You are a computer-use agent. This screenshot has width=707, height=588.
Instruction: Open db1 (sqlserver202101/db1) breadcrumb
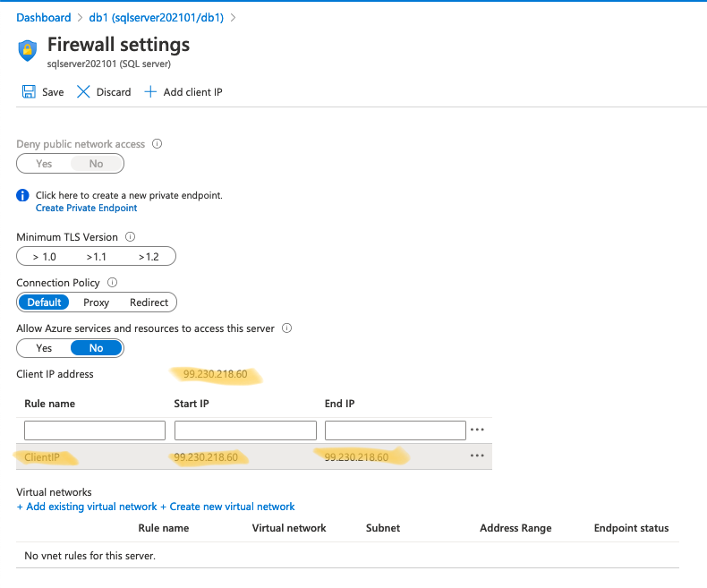(x=156, y=17)
